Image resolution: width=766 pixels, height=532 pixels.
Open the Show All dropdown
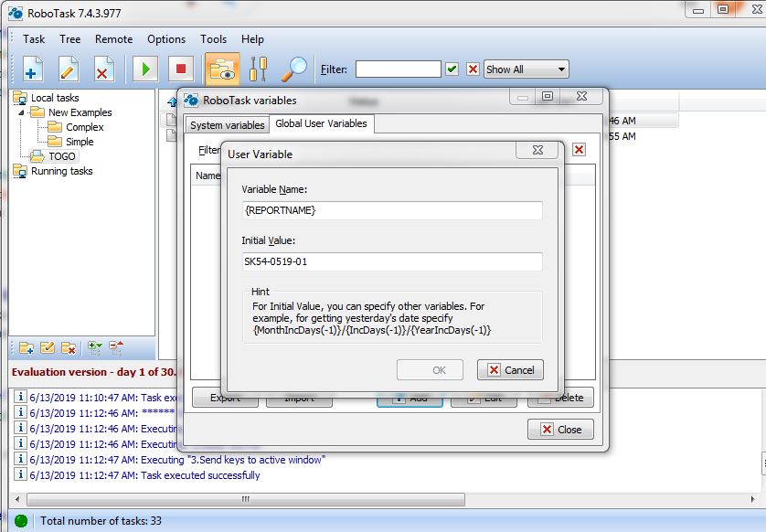click(527, 69)
